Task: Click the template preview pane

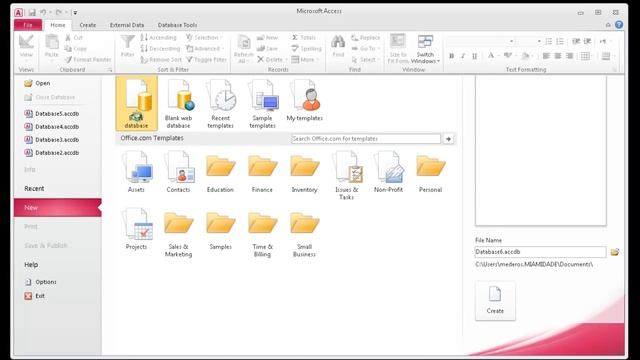Action: [x=541, y=151]
